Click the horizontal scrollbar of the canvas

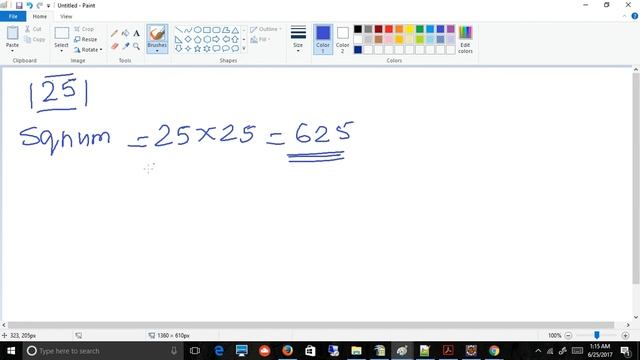click(311, 325)
